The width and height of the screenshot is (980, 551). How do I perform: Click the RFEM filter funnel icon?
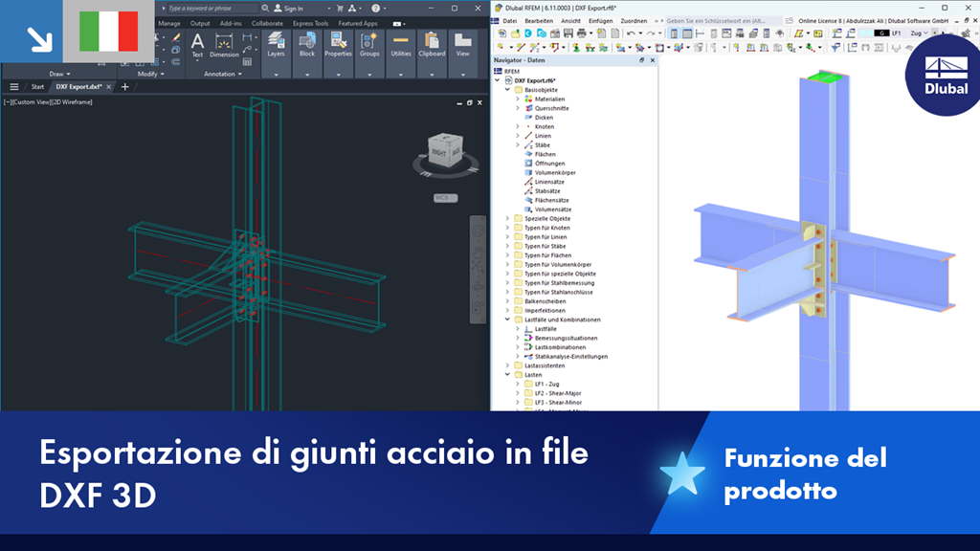pos(835,48)
